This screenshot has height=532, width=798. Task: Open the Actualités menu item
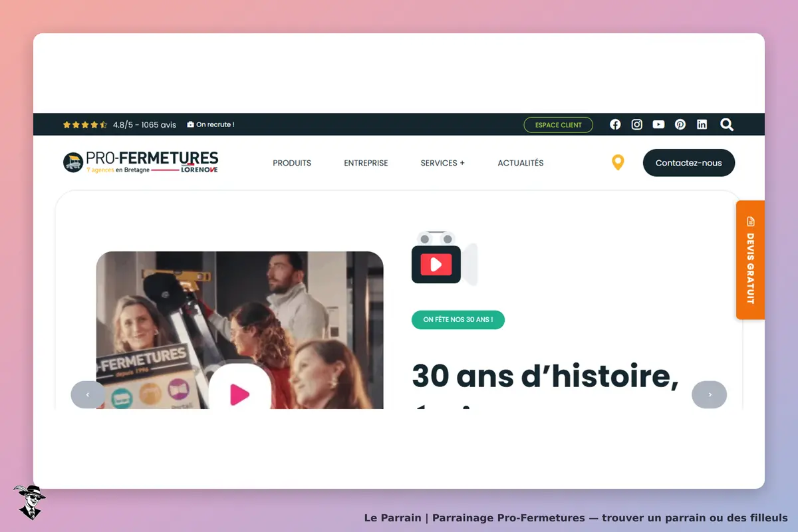tap(521, 163)
